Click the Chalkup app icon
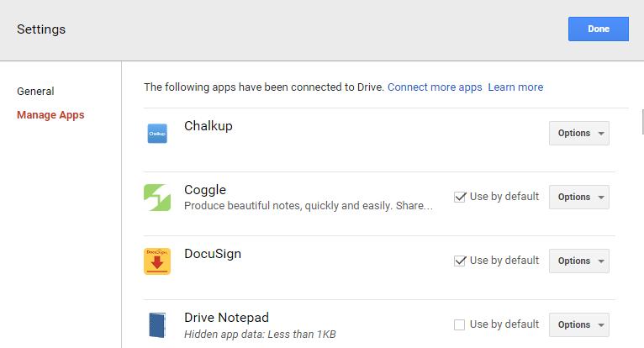The width and height of the screenshot is (644, 348). click(x=157, y=134)
